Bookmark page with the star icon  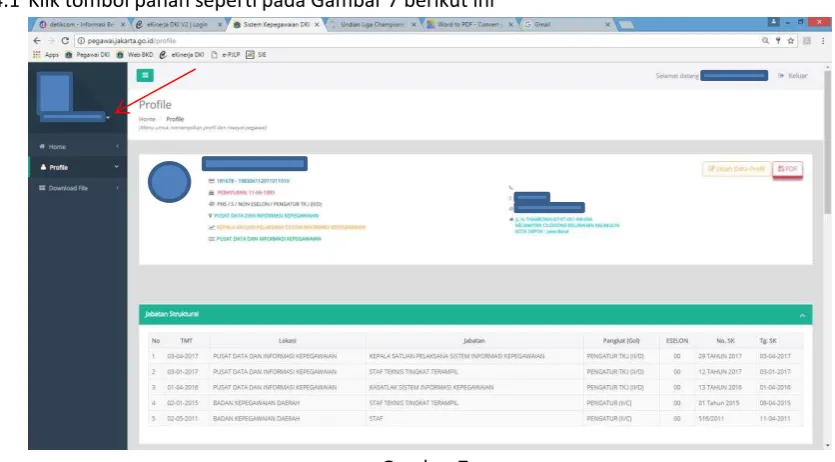(x=791, y=40)
